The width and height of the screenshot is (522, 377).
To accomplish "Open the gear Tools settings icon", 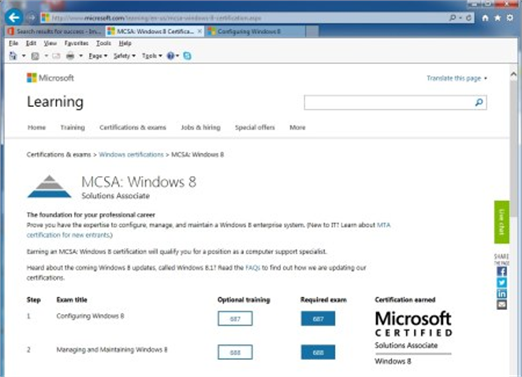I will coord(510,18).
